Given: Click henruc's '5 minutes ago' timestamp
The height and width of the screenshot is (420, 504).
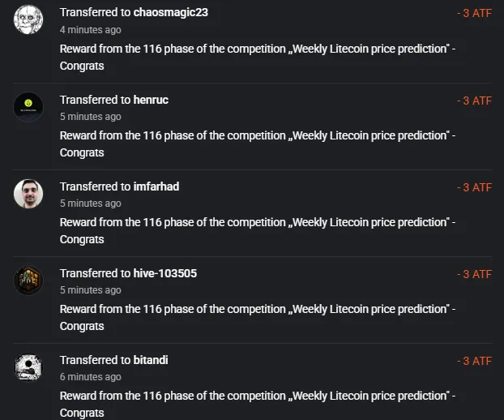Looking at the screenshot, I should click(x=90, y=117).
